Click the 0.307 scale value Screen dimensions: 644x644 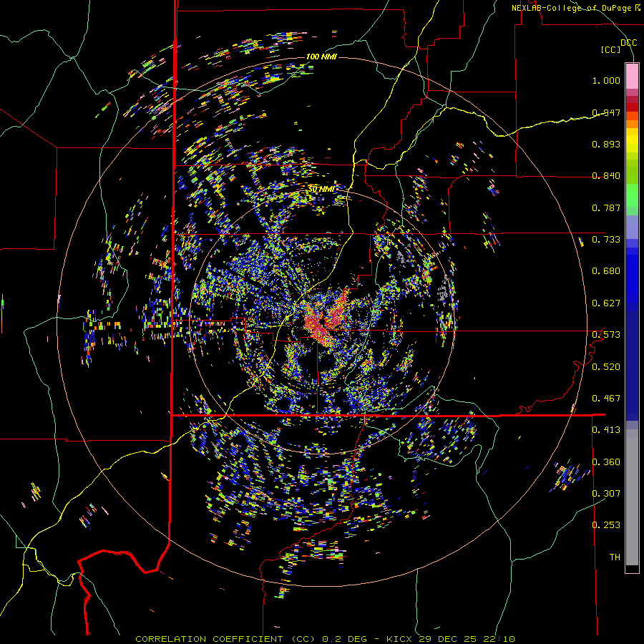[606, 493]
